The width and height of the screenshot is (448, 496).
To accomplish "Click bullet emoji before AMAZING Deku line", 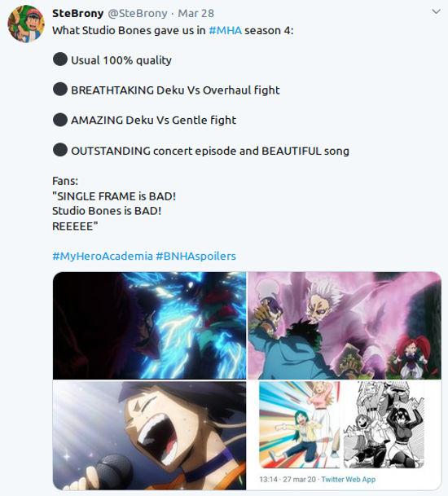I will tap(60, 120).
